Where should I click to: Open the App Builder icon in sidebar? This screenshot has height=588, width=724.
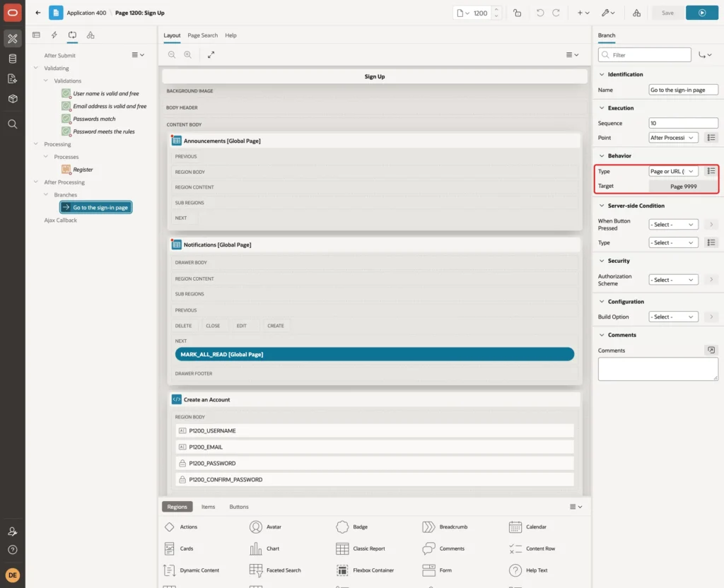tap(13, 39)
